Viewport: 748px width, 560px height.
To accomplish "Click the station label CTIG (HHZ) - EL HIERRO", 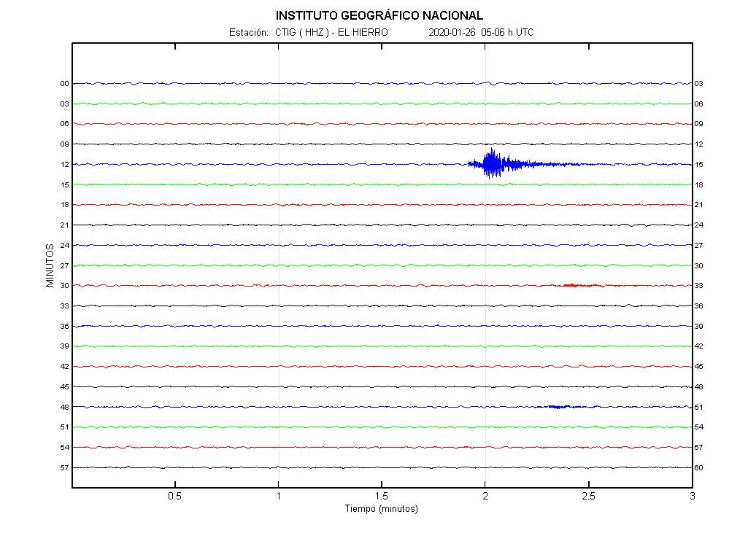I will pos(331,33).
